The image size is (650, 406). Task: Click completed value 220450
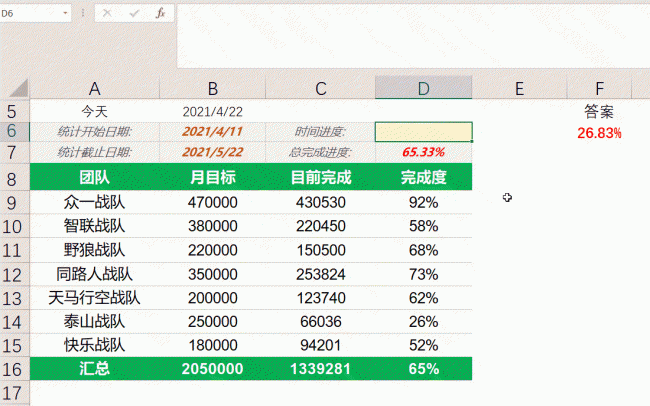tap(320, 226)
